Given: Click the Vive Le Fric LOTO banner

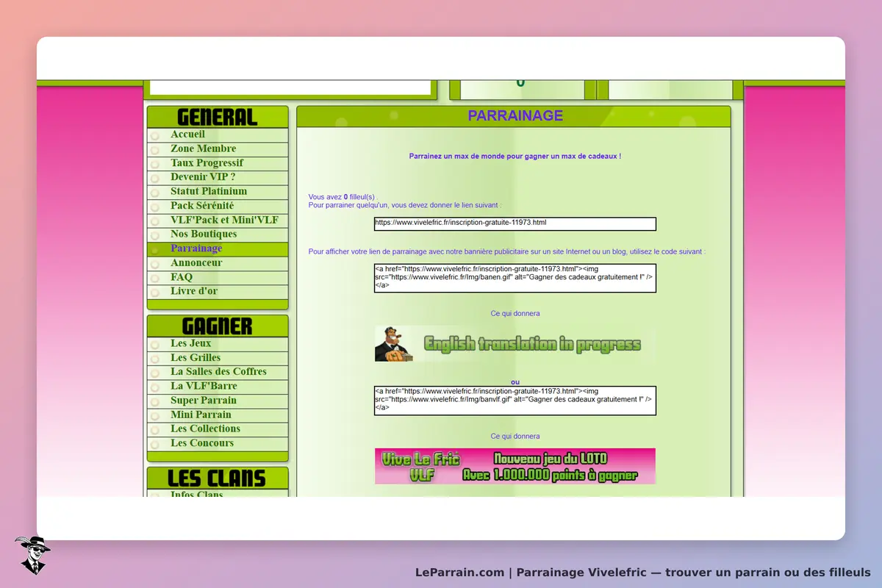Looking at the screenshot, I should click(514, 466).
